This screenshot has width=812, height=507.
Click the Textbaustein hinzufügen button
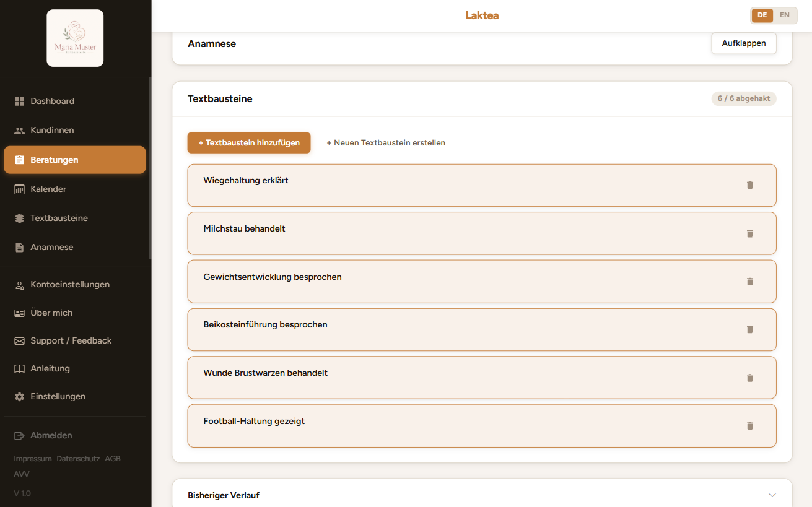point(249,142)
